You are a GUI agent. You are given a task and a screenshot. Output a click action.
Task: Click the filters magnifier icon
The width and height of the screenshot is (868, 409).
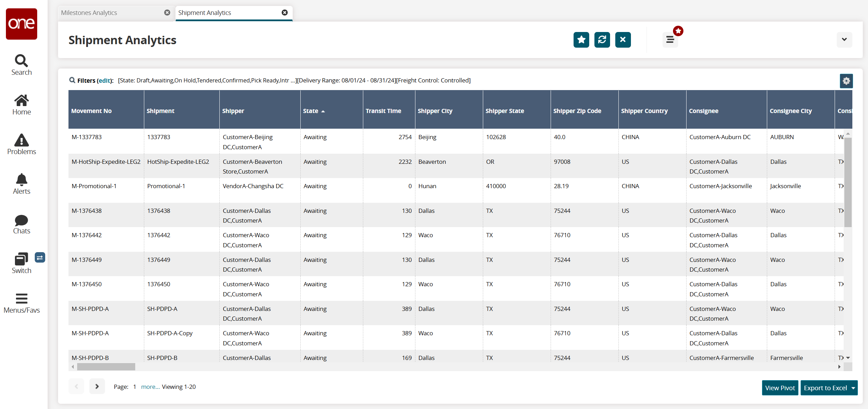point(72,80)
